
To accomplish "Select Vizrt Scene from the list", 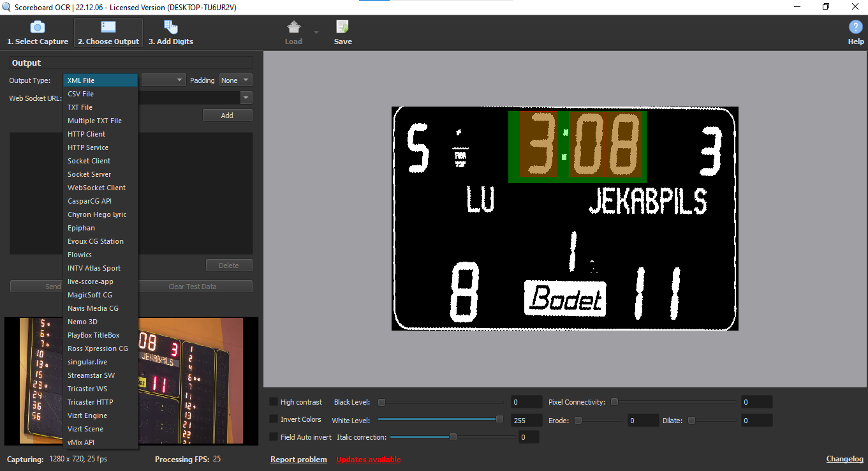I will point(100,429).
